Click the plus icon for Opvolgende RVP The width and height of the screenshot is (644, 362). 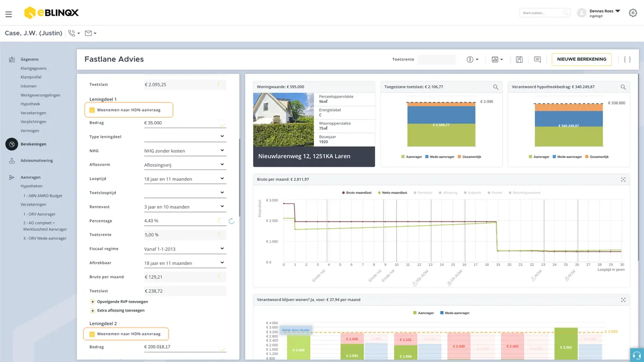(92, 302)
